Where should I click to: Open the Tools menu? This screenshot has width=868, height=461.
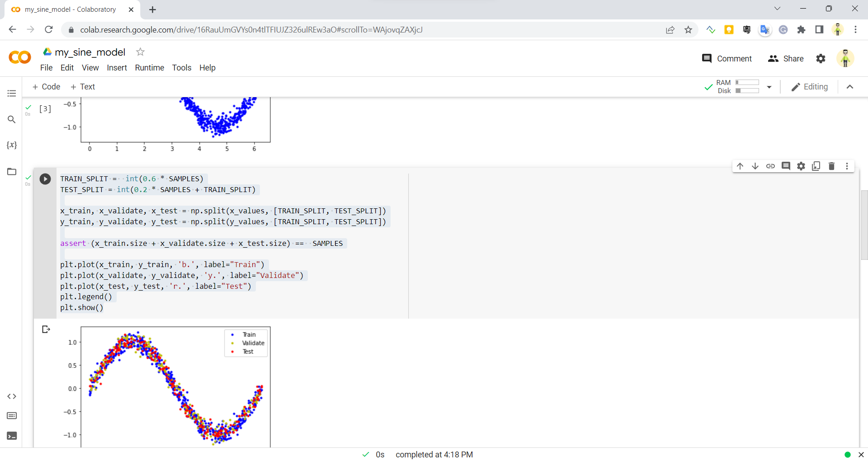(182, 68)
